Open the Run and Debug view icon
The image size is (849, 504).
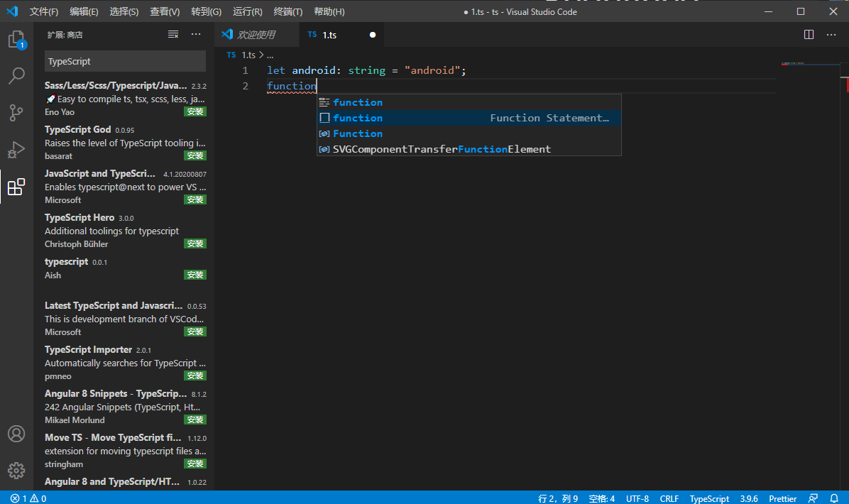(x=16, y=150)
